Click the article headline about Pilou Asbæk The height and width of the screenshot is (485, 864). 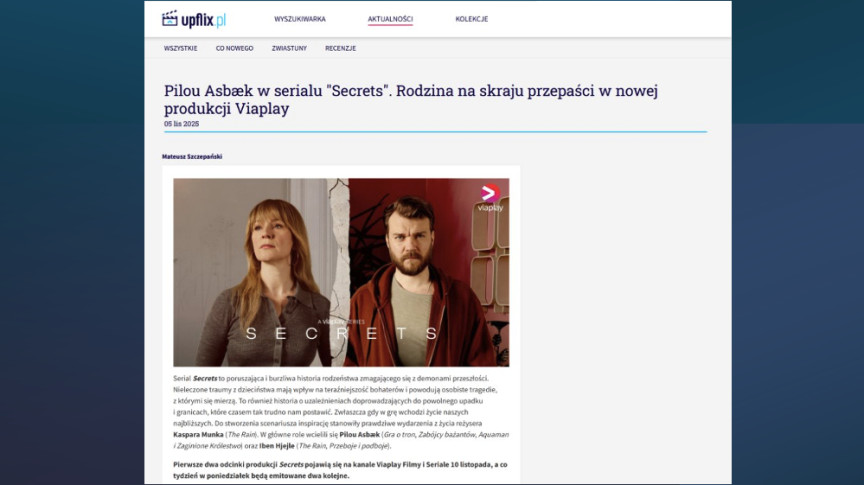point(411,99)
